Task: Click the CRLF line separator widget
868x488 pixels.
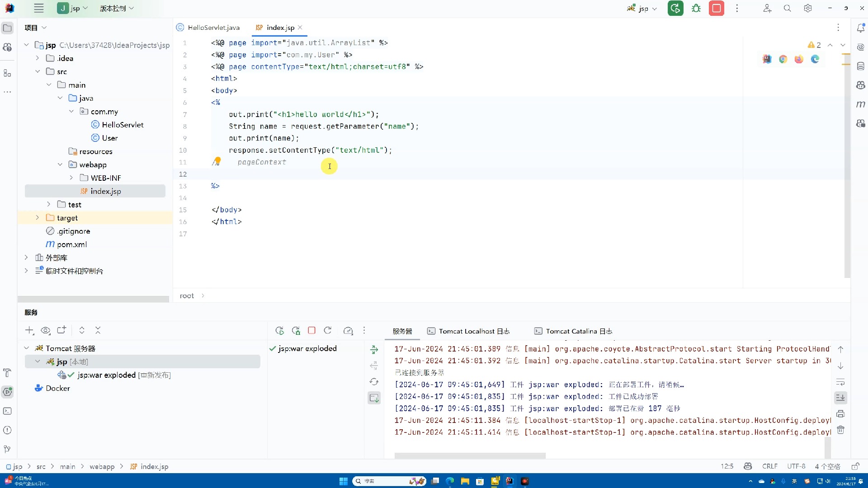Action: pyautogui.click(x=770, y=466)
